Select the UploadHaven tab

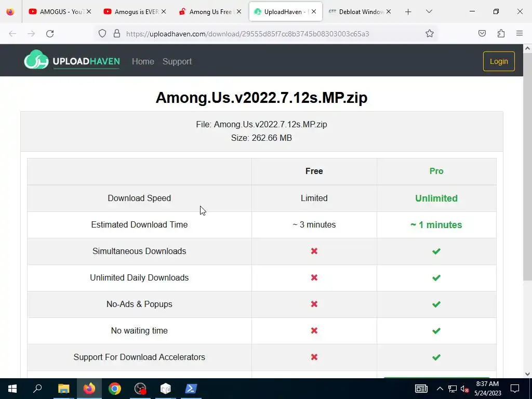[x=285, y=12]
